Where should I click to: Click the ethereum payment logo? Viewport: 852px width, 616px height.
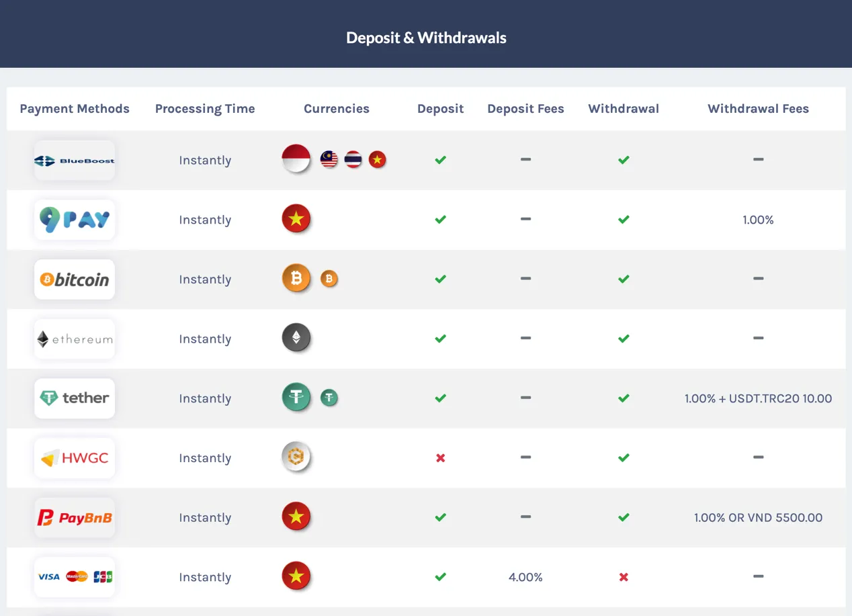point(75,339)
